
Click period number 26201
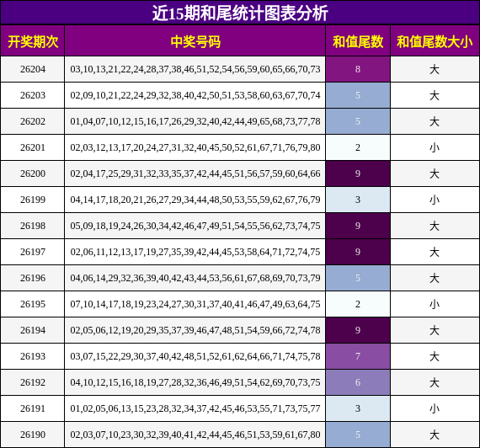click(x=33, y=147)
